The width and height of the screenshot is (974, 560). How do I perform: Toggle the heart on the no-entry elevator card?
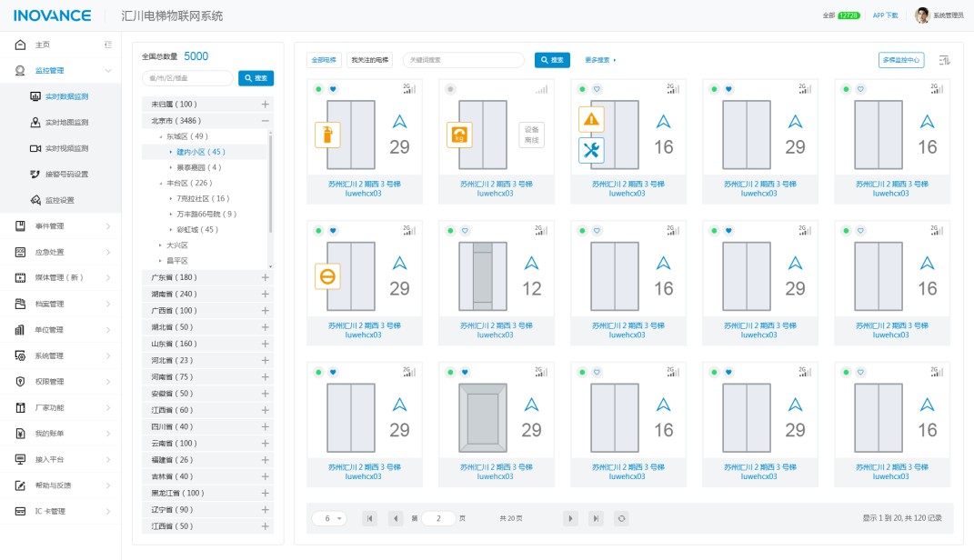pos(333,231)
